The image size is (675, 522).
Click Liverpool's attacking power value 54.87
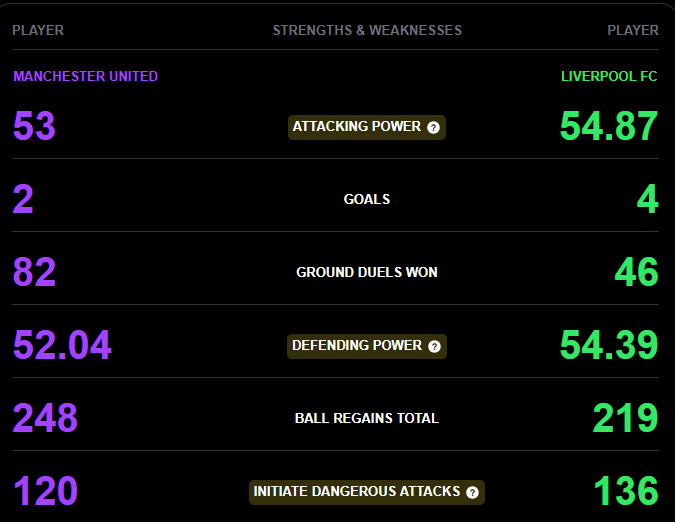(609, 127)
